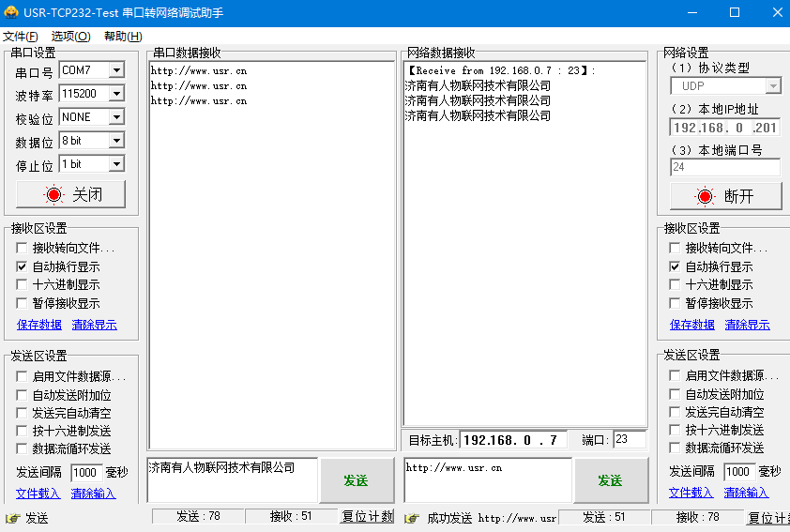Click the red serial port status indicator
790x532 pixels.
(x=53, y=194)
